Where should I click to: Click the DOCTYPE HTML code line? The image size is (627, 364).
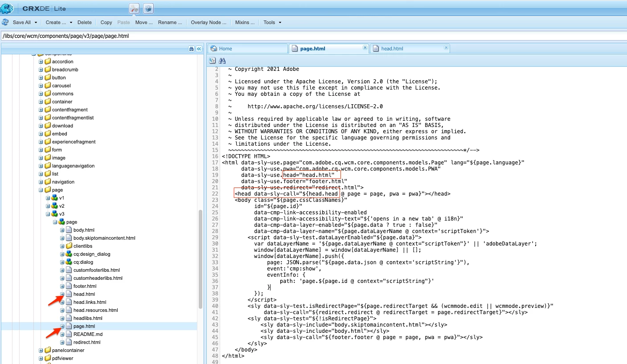[246, 156]
